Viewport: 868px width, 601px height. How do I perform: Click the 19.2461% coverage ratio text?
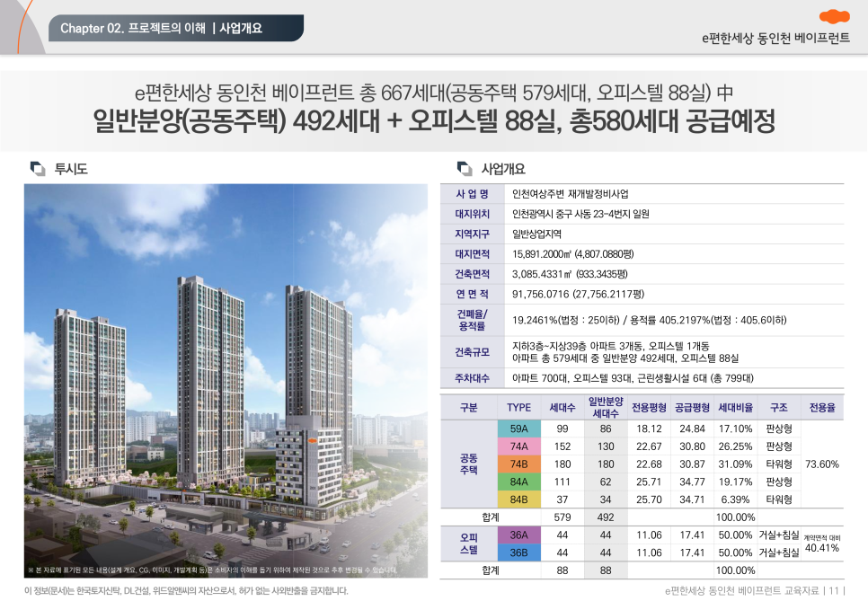coord(649,320)
